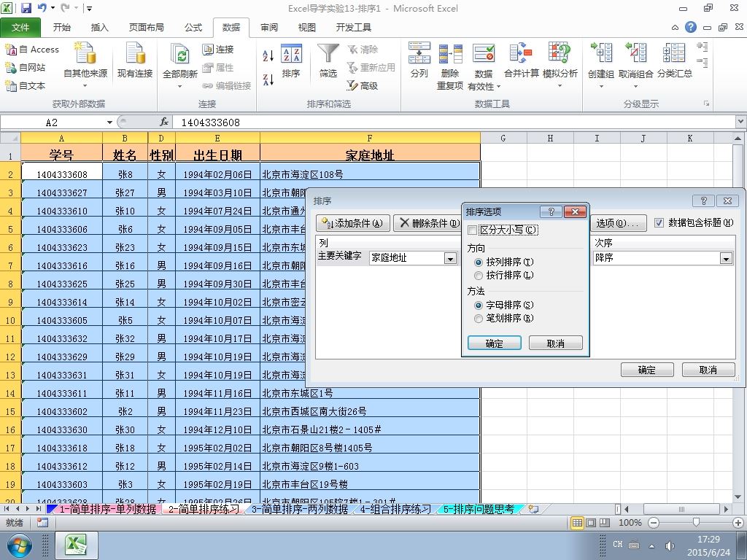Click the sort descending Z-A icon
The width and height of the screenshot is (747, 560).
268,79
